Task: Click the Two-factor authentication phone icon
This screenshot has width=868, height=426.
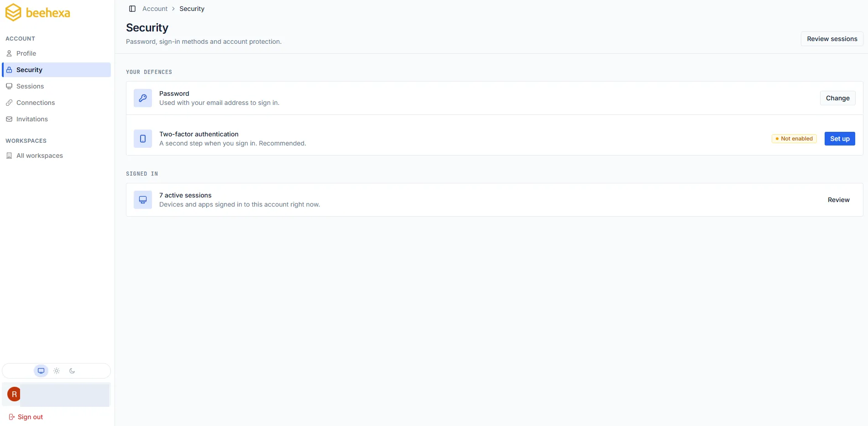Action: coord(143,139)
